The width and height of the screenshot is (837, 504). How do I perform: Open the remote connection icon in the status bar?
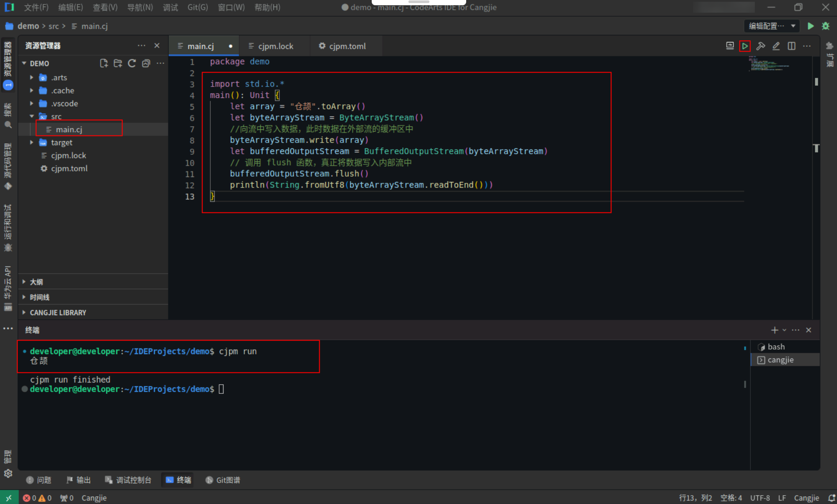pos(9,497)
